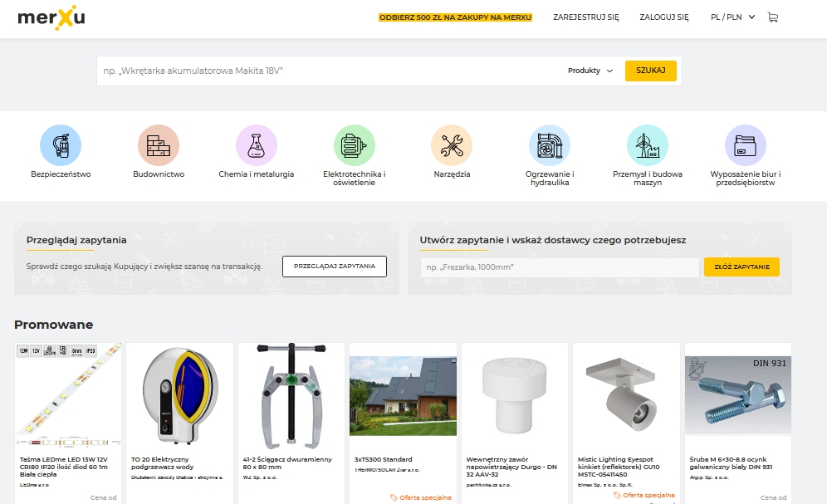
Task: Collapse the PL / PLN chevron arrow
Action: [x=751, y=16]
